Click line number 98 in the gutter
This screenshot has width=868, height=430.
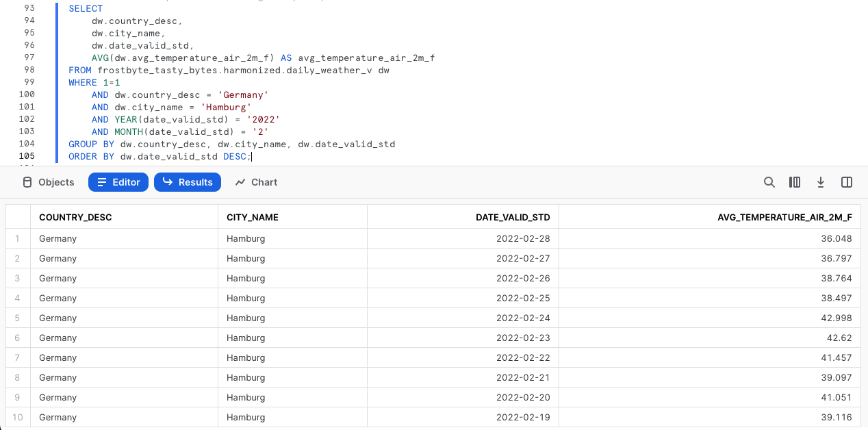[29, 70]
